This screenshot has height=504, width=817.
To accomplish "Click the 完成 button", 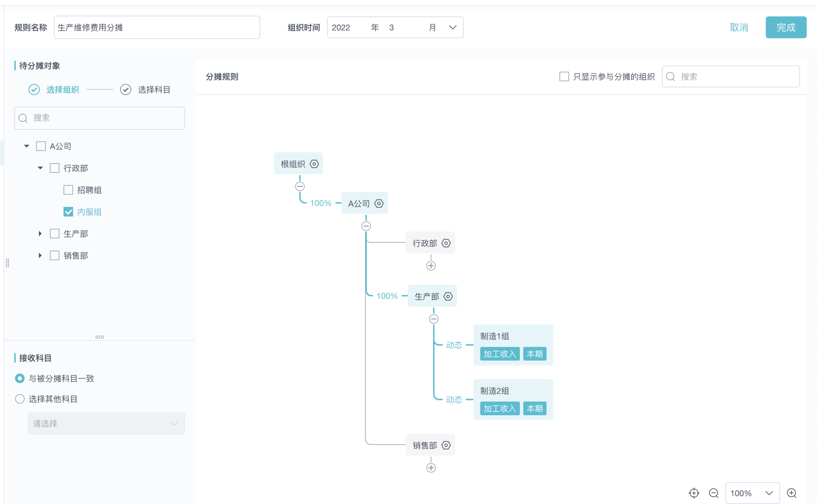I will 785,28.
